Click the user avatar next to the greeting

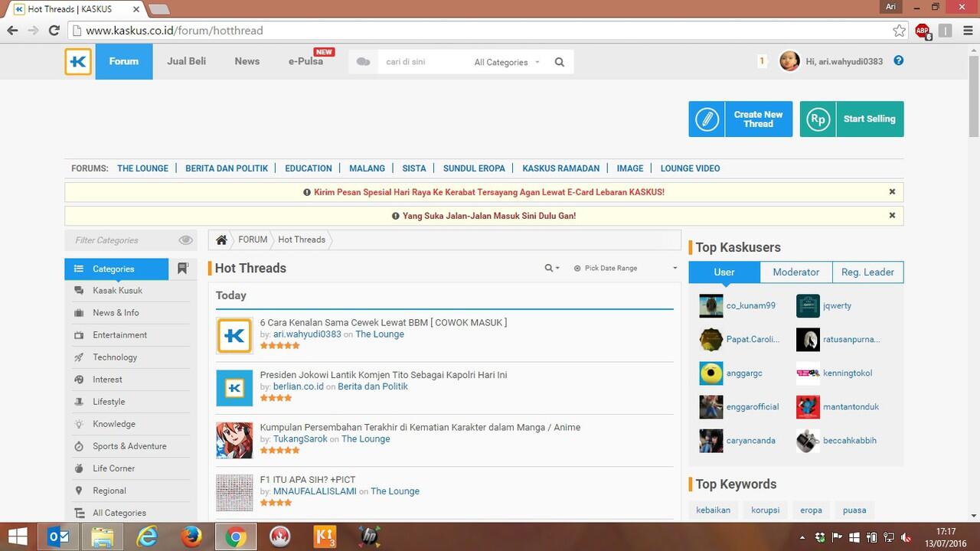point(789,61)
